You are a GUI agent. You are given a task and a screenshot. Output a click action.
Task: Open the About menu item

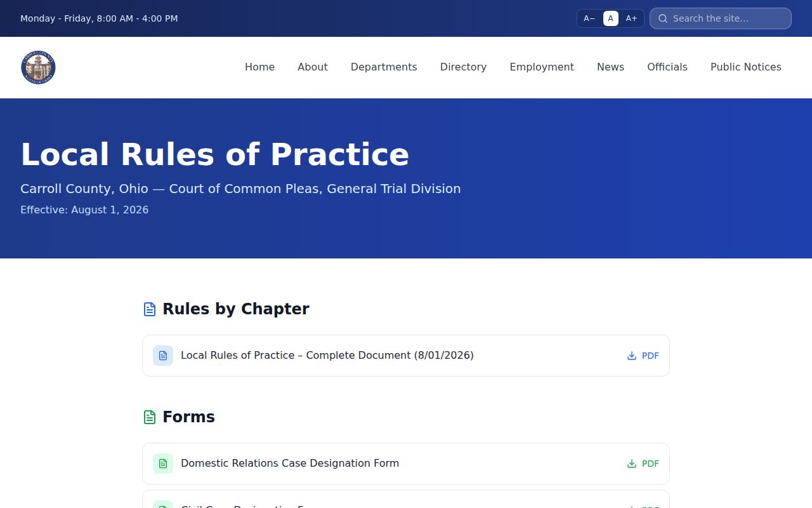click(313, 67)
